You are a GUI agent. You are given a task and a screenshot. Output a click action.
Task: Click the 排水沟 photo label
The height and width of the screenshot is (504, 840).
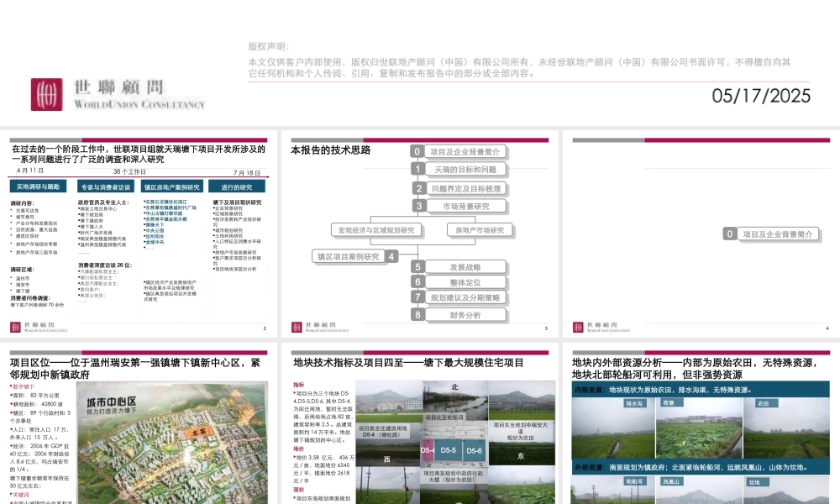634,403
